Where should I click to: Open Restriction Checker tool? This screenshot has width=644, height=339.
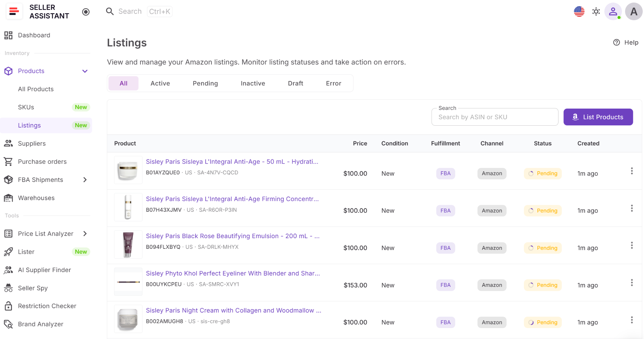coord(47,306)
